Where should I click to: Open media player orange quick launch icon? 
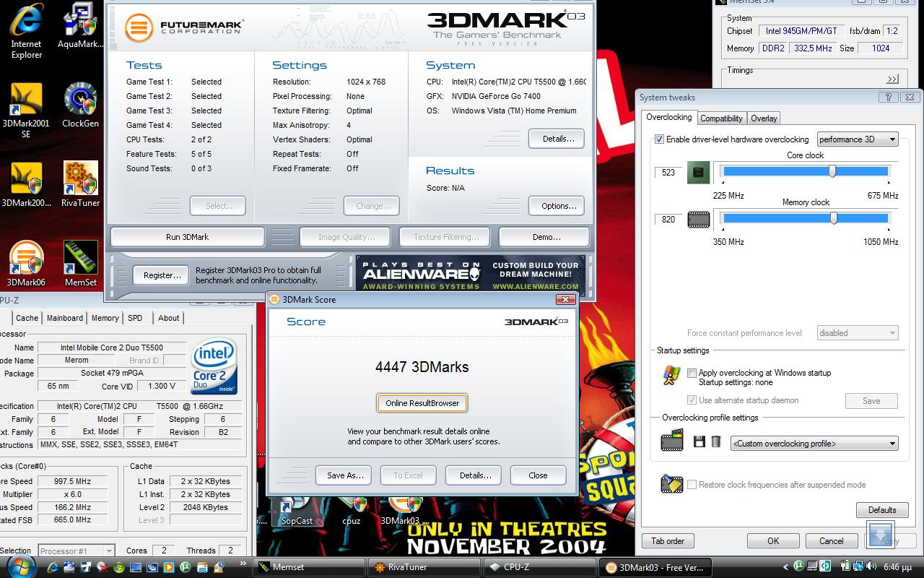pyautogui.click(x=169, y=567)
